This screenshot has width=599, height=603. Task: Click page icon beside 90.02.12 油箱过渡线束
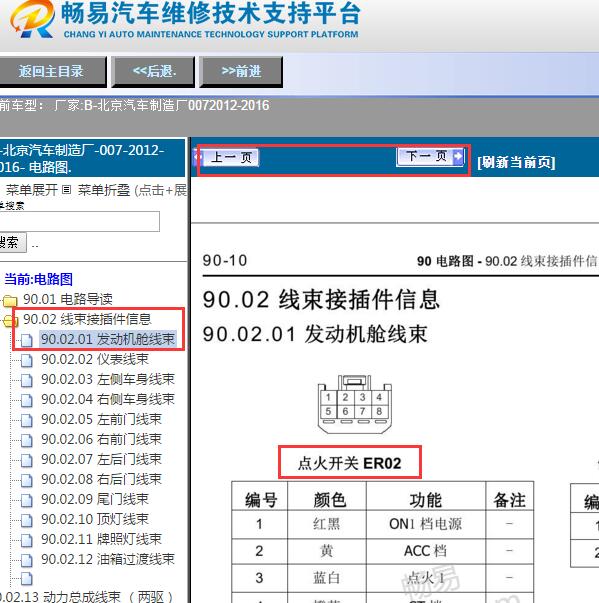pyautogui.click(x=27, y=560)
